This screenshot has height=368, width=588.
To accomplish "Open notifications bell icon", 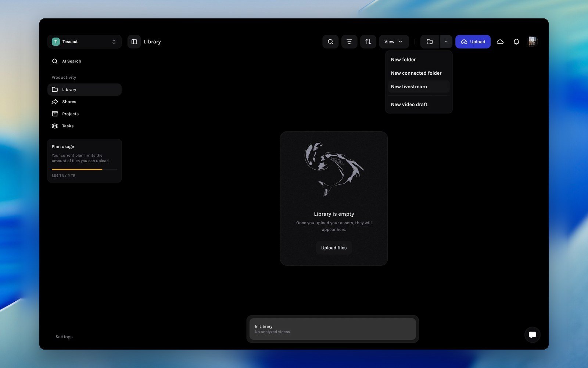I will tap(516, 42).
